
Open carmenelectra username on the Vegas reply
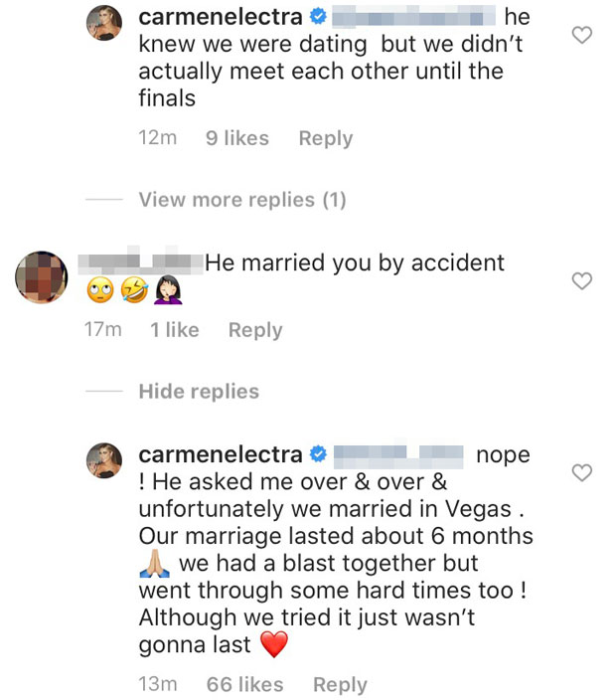point(220,455)
